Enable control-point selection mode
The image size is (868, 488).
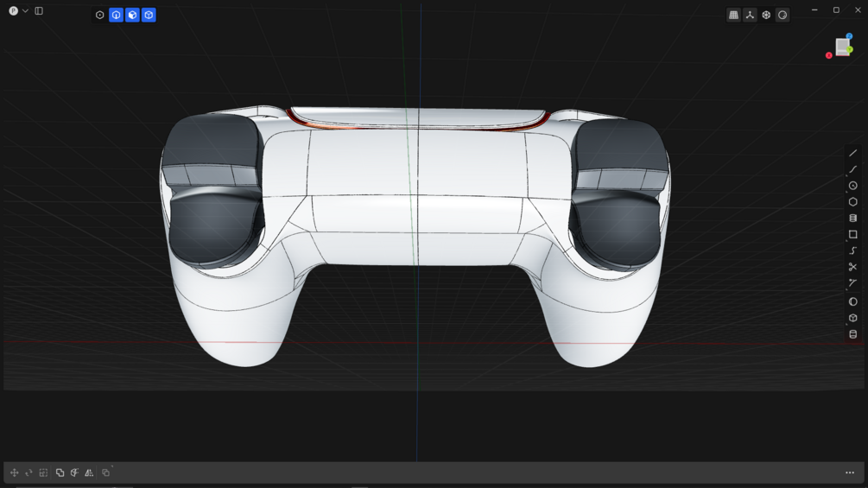pyautogui.click(x=99, y=15)
